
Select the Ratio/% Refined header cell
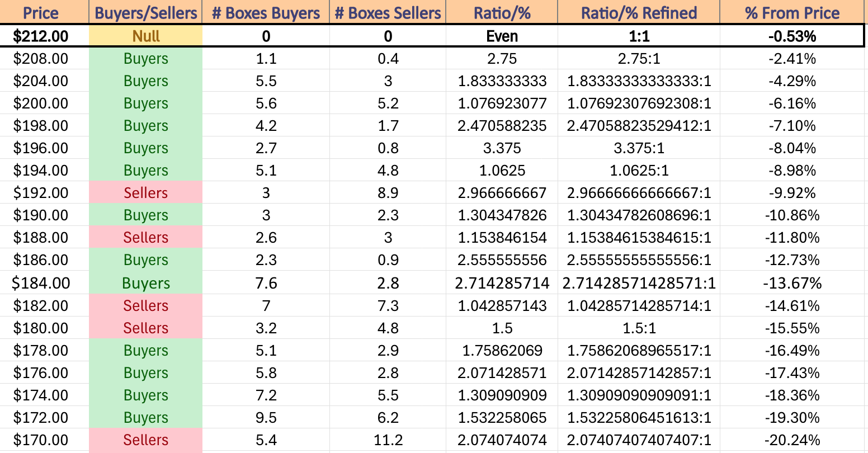pyautogui.click(x=639, y=12)
